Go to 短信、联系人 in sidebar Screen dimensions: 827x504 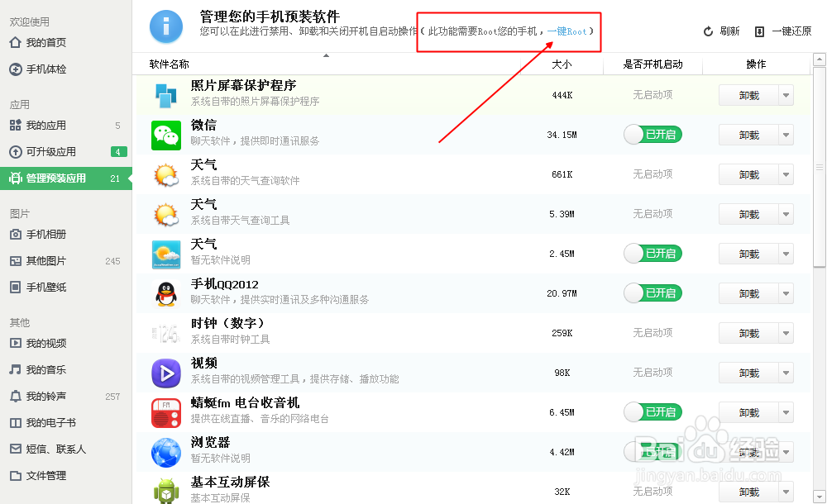pos(66,449)
